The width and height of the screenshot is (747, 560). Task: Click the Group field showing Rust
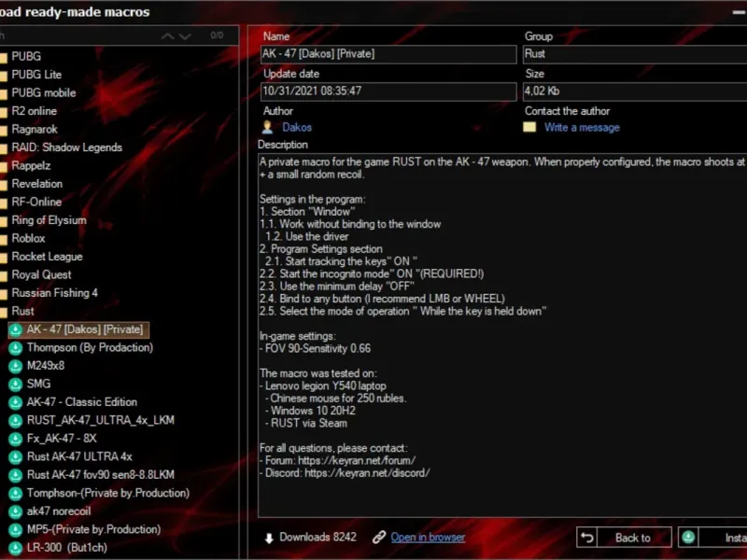[x=635, y=54]
